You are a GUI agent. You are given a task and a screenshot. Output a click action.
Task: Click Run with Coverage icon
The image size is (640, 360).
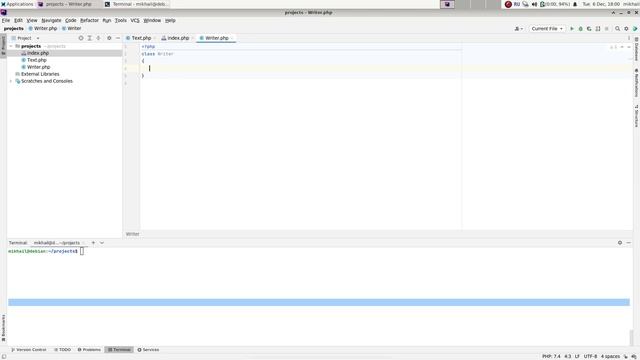point(589,29)
